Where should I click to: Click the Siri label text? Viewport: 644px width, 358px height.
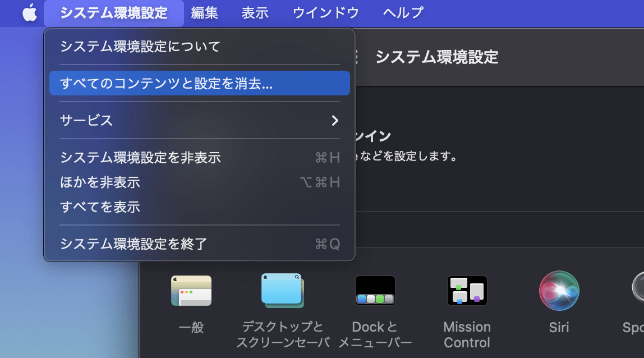[x=559, y=327]
